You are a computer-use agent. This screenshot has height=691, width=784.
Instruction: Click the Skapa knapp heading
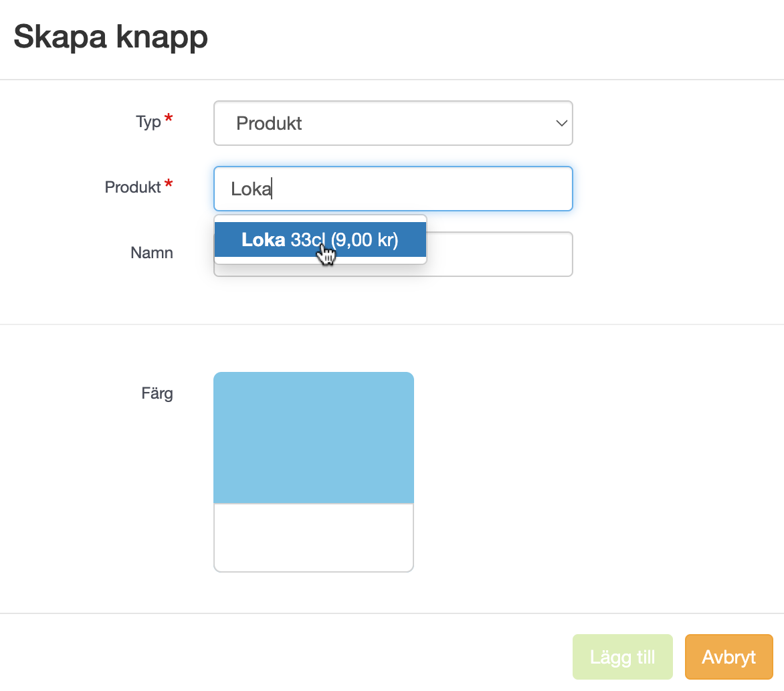click(x=110, y=37)
